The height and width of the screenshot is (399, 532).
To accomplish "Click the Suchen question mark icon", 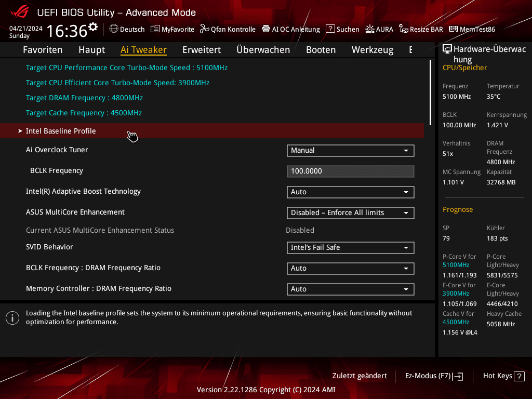I will [330, 29].
